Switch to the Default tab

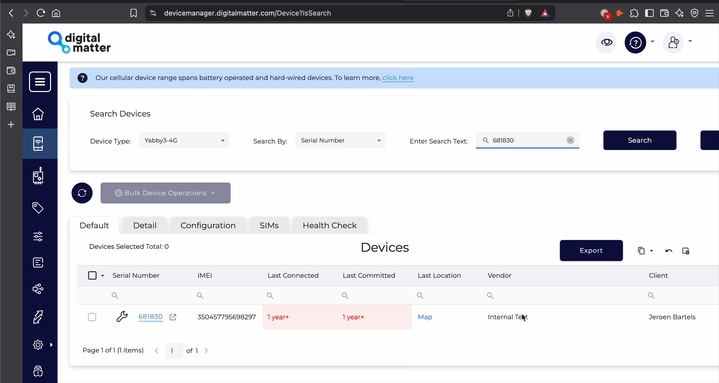pos(94,225)
